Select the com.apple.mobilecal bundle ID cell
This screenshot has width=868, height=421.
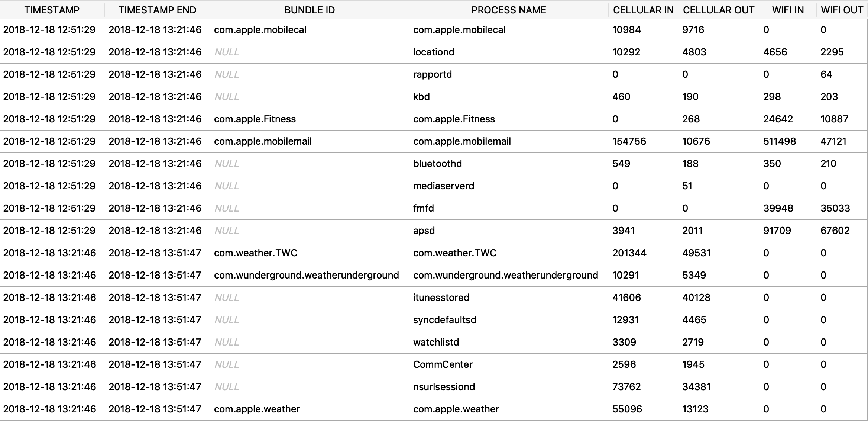click(x=309, y=30)
